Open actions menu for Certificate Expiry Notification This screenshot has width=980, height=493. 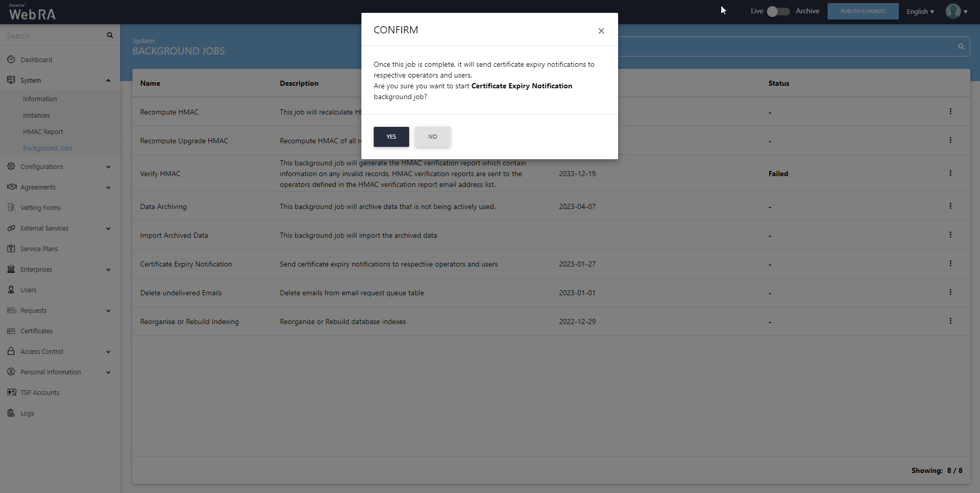point(950,263)
